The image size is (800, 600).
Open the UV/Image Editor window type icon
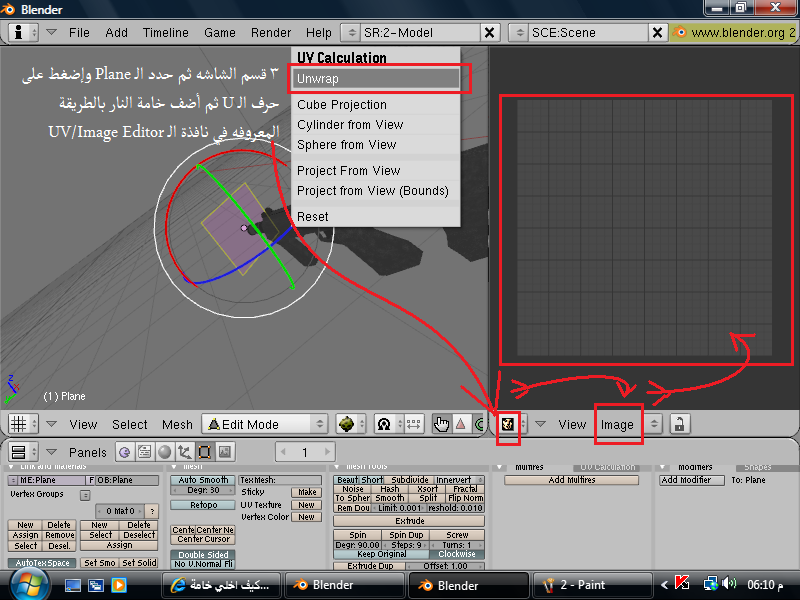click(x=508, y=424)
